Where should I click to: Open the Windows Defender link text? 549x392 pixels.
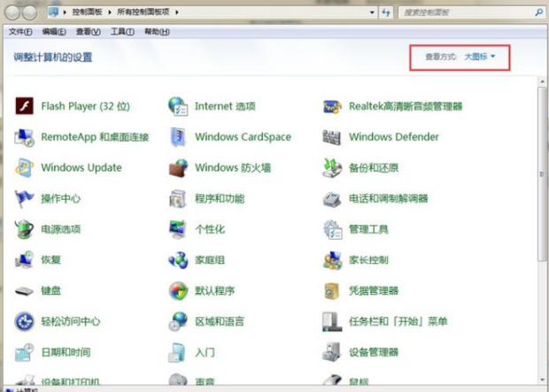(x=394, y=137)
